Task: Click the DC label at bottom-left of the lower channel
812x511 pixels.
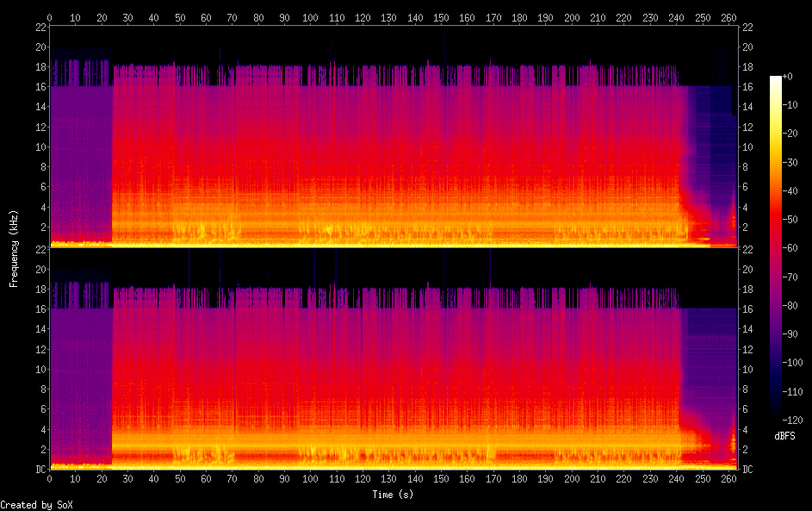Action: [x=40, y=469]
